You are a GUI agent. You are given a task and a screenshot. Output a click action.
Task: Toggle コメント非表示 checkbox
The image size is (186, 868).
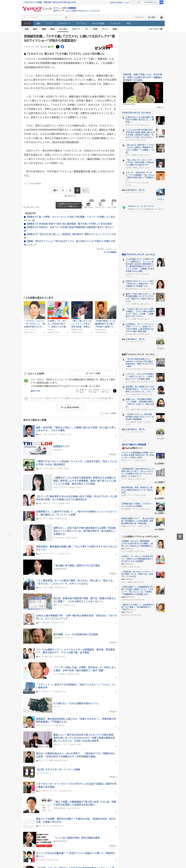[x=102, y=413]
